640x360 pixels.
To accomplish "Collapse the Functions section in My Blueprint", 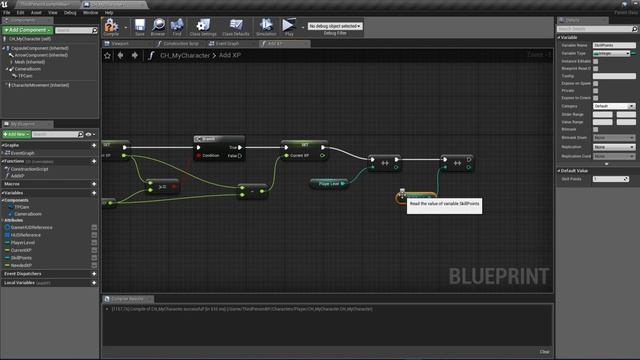I will click(3, 161).
